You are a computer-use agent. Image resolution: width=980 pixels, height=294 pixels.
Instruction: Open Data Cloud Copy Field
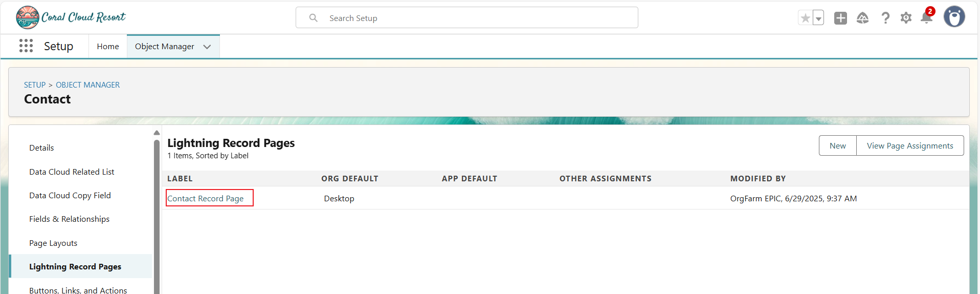(x=70, y=196)
